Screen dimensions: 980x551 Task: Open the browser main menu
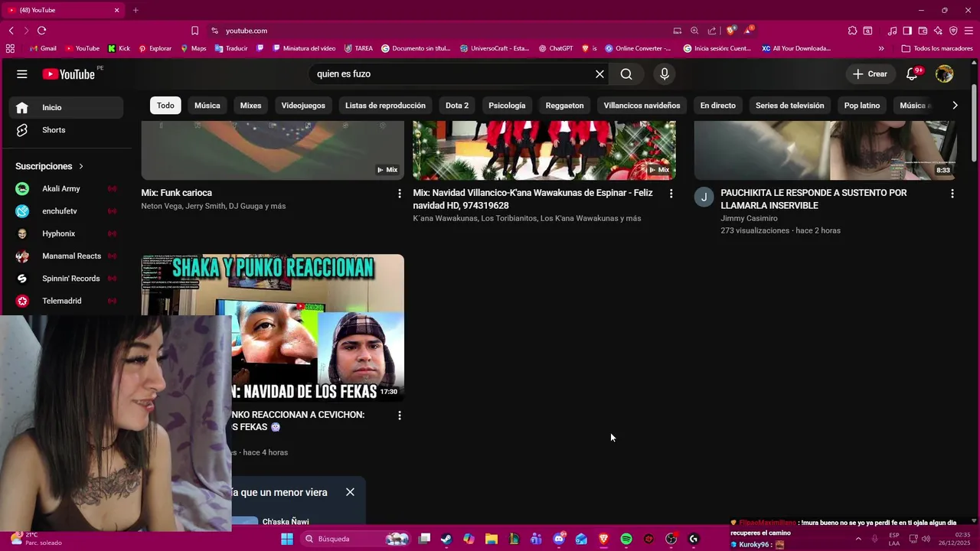pyautogui.click(x=969, y=31)
